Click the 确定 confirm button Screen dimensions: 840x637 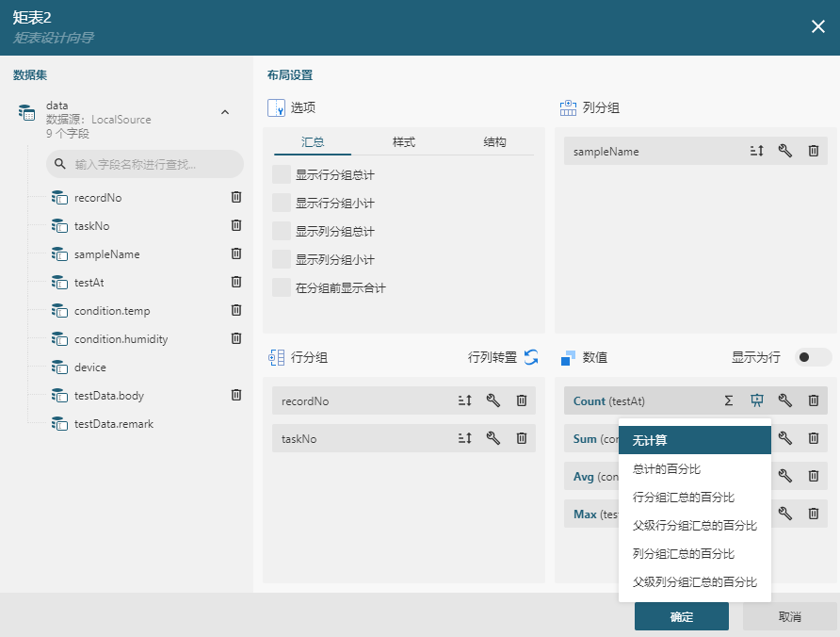click(x=682, y=616)
